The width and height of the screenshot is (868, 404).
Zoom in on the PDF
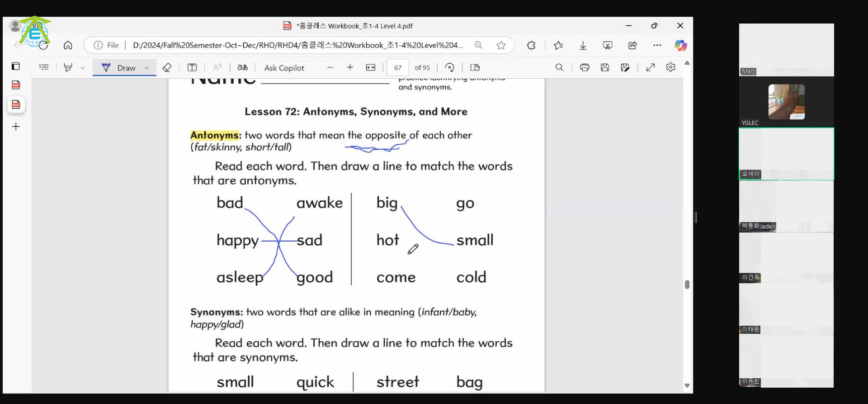pyautogui.click(x=350, y=67)
